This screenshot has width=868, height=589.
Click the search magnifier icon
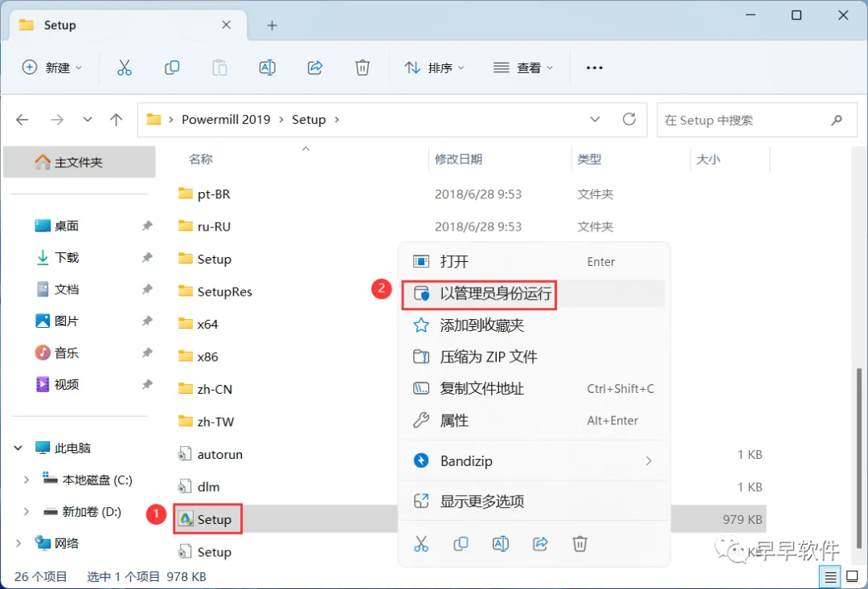point(837,120)
